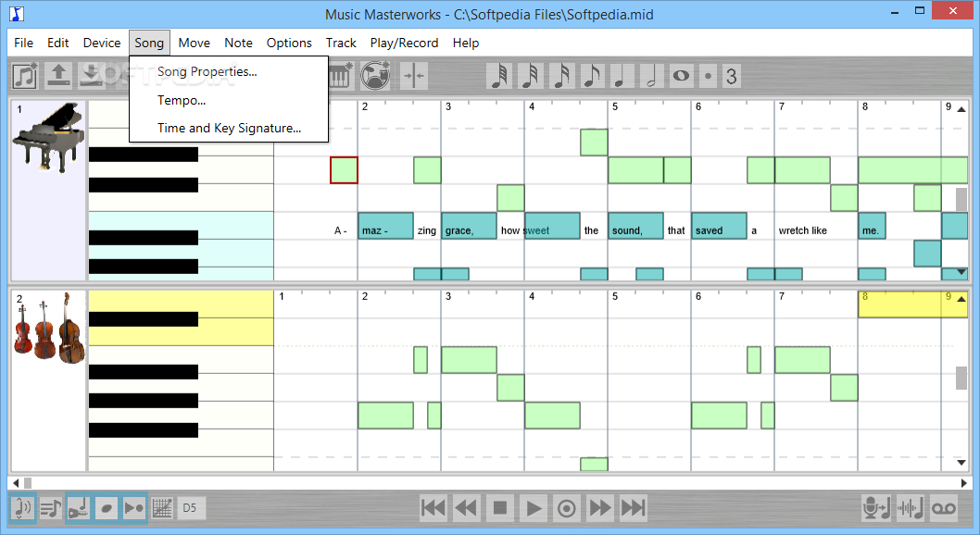Select the grand piano track instrument
This screenshot has height=535, width=980.
(x=49, y=138)
